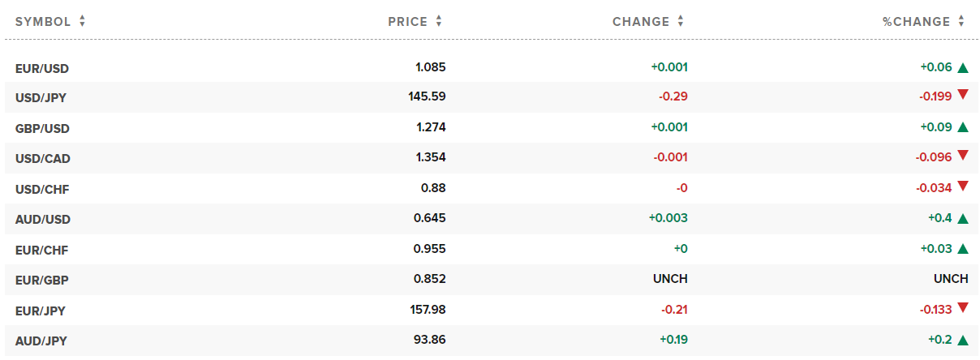Sort by PRICE column arrows
This screenshot has height=360, width=980.
tap(439, 22)
